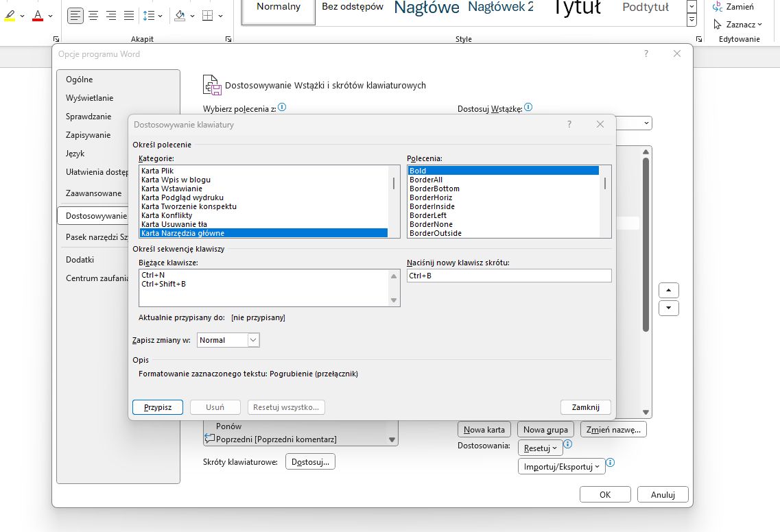This screenshot has height=532, width=780.
Task: Apply right alignment using the ribbon icon
Action: click(x=111, y=15)
